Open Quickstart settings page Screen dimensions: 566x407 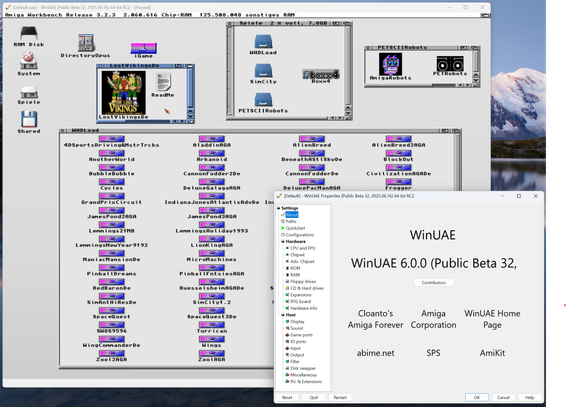click(x=295, y=228)
